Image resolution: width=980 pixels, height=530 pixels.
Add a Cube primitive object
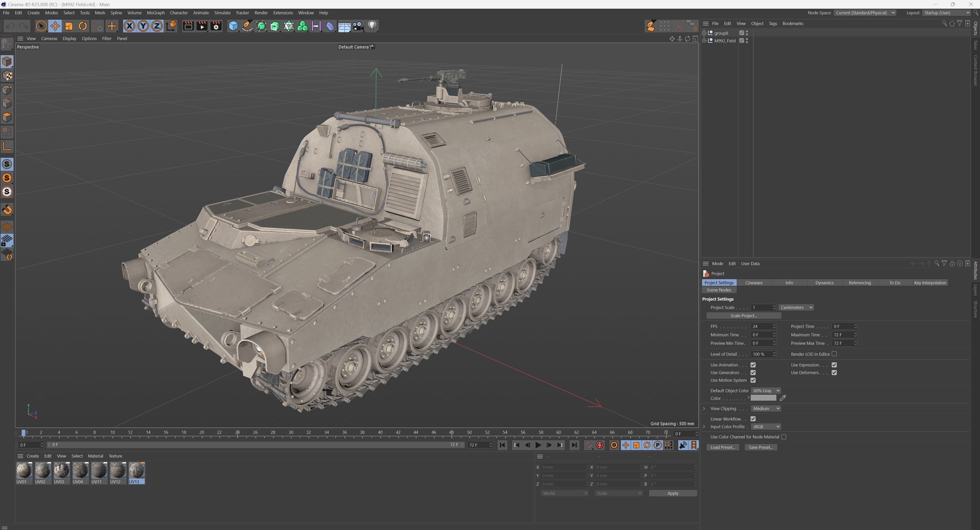(233, 26)
